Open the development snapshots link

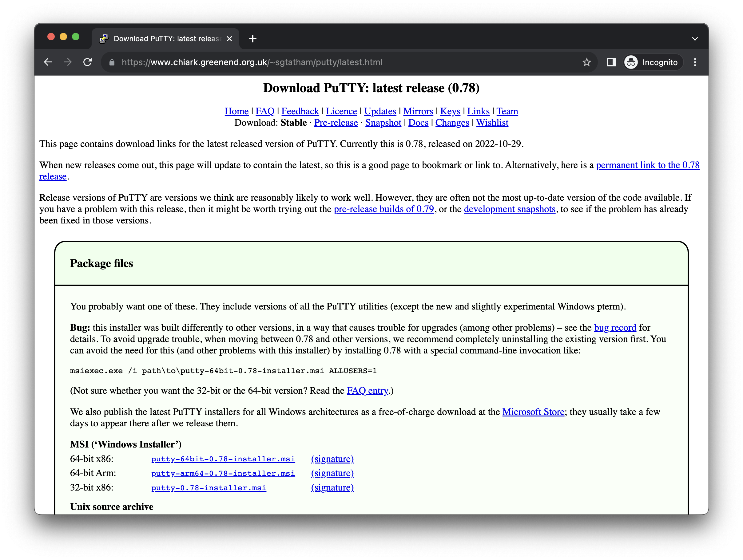coord(510,209)
